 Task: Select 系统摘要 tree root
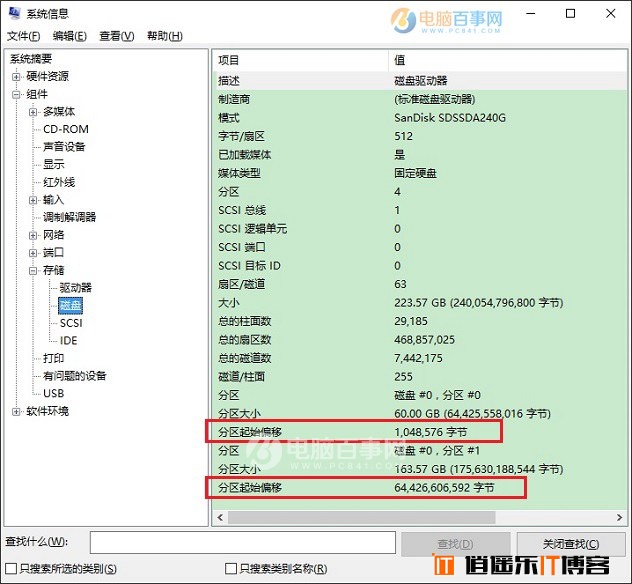click(x=31, y=59)
